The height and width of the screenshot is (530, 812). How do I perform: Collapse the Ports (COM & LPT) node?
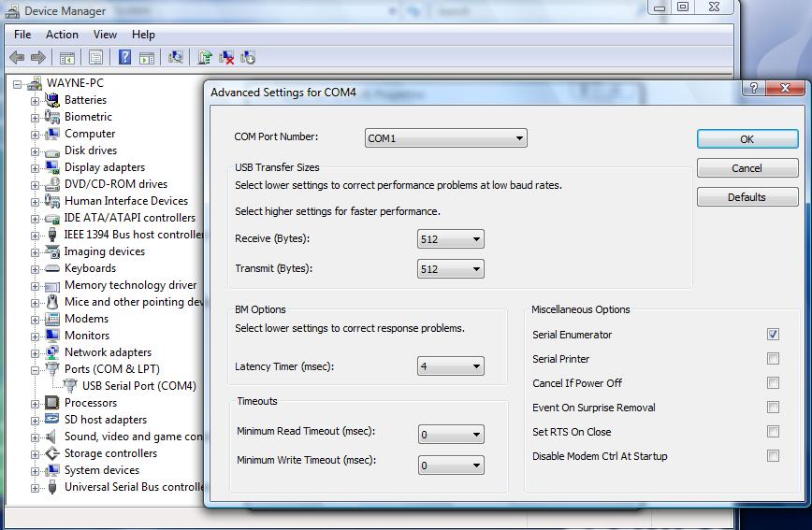point(35,370)
